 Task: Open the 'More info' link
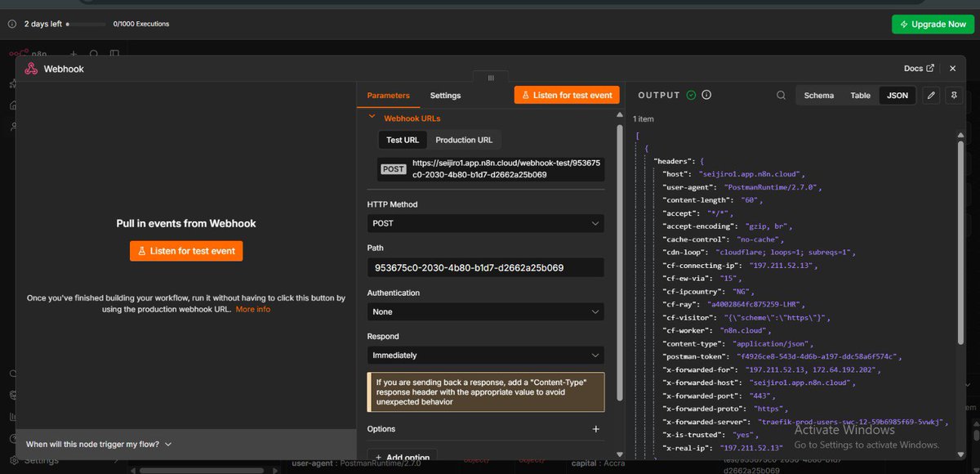pyautogui.click(x=253, y=310)
